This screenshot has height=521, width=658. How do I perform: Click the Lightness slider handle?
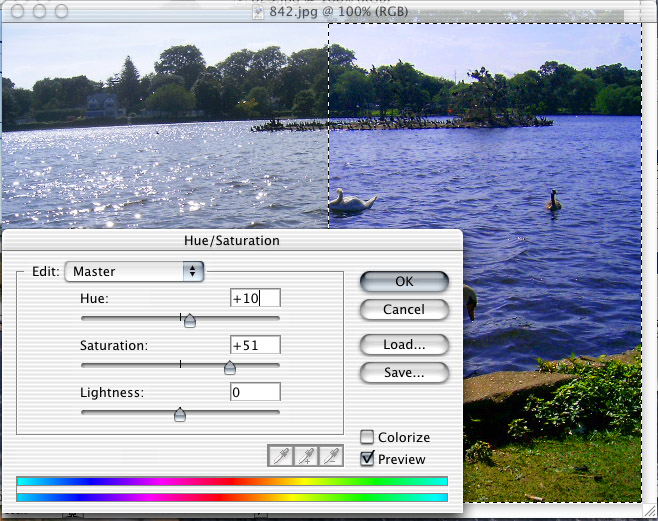pyautogui.click(x=180, y=414)
